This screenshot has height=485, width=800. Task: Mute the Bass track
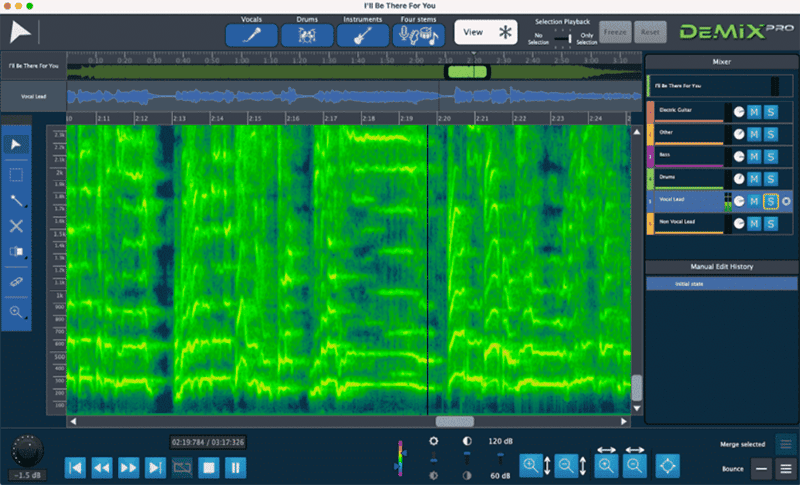point(754,157)
